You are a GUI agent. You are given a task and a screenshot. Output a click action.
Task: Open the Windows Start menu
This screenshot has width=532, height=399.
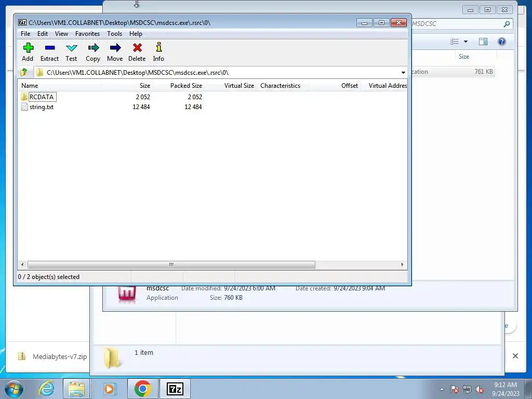[14, 389]
